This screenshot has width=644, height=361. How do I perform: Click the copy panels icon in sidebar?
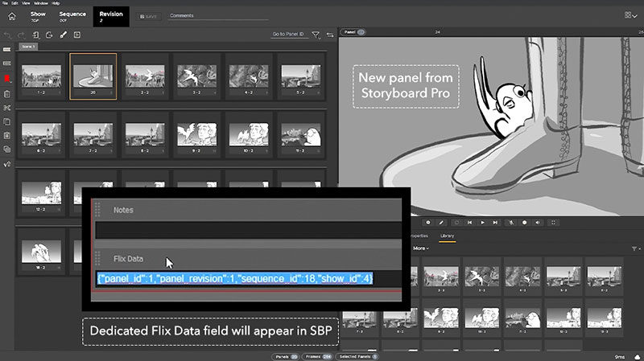point(7,122)
